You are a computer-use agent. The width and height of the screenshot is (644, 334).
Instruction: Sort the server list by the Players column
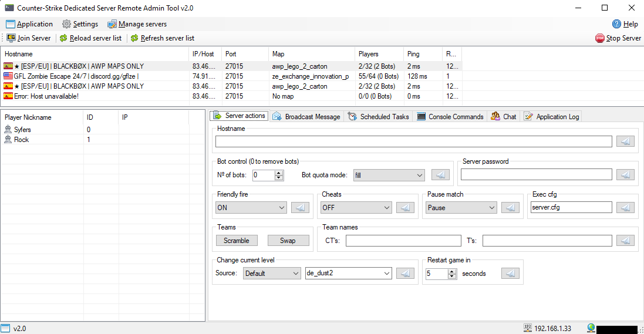379,54
